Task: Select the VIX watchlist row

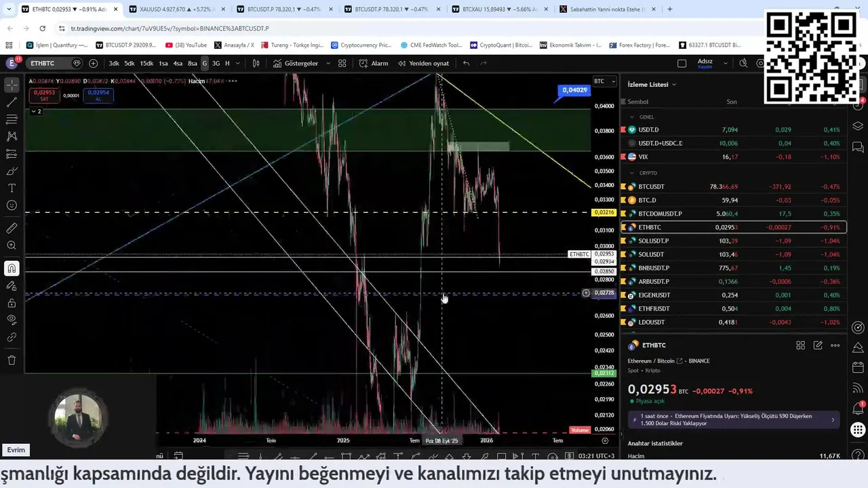Action: click(x=734, y=157)
